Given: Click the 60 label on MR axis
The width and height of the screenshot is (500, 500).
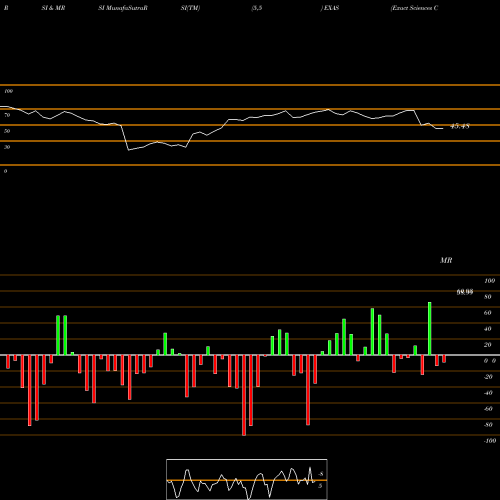Looking at the screenshot, I should tap(487, 313).
